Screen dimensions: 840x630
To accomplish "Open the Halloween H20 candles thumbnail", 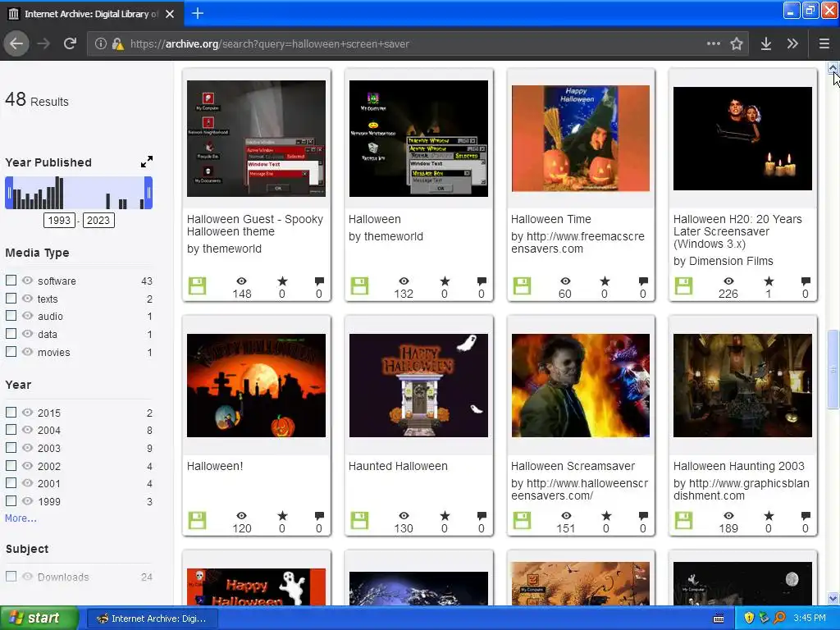I will click(742, 138).
